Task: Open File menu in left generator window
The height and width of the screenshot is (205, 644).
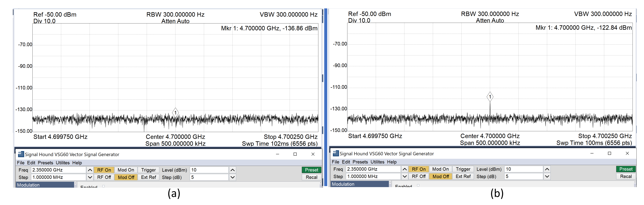Action: tap(21, 163)
